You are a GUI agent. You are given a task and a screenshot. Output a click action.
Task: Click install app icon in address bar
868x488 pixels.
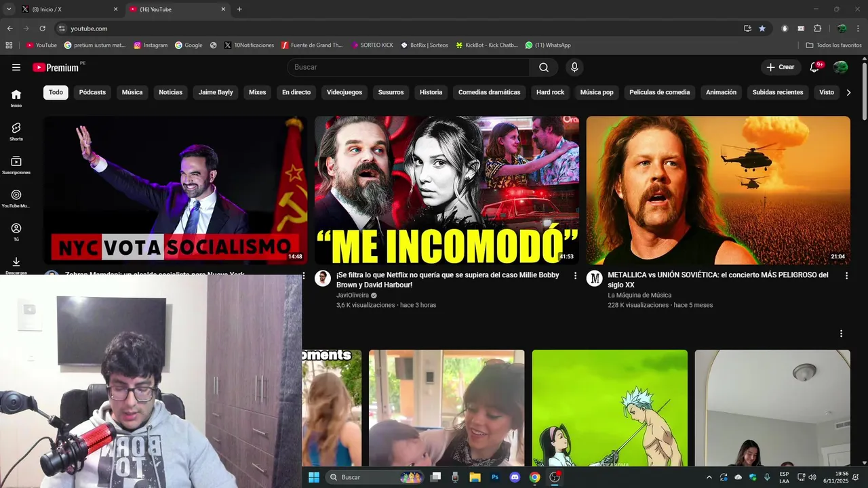[747, 28]
